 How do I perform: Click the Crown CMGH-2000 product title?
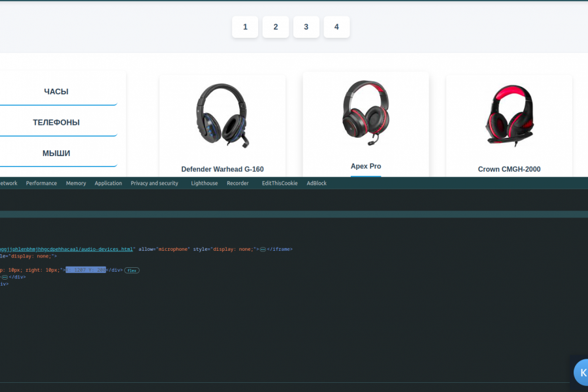tap(509, 169)
